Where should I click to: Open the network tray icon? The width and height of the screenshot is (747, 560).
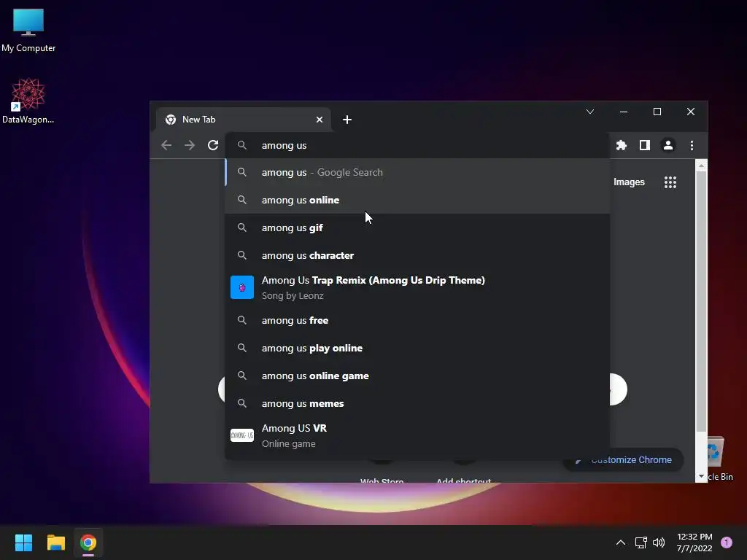(x=640, y=542)
